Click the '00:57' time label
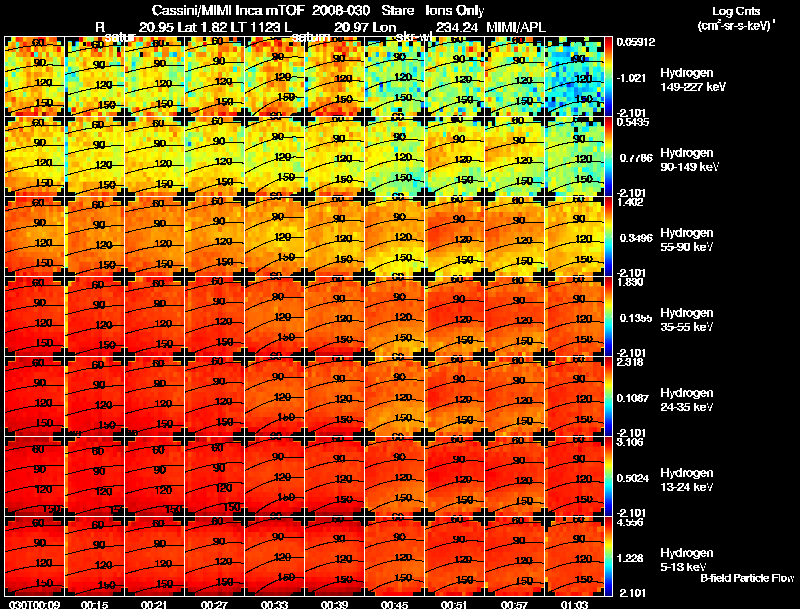The height and width of the screenshot is (609, 800). [514, 604]
